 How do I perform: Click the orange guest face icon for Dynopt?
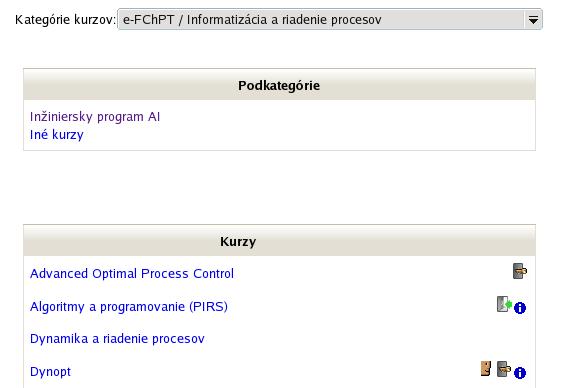(486, 369)
